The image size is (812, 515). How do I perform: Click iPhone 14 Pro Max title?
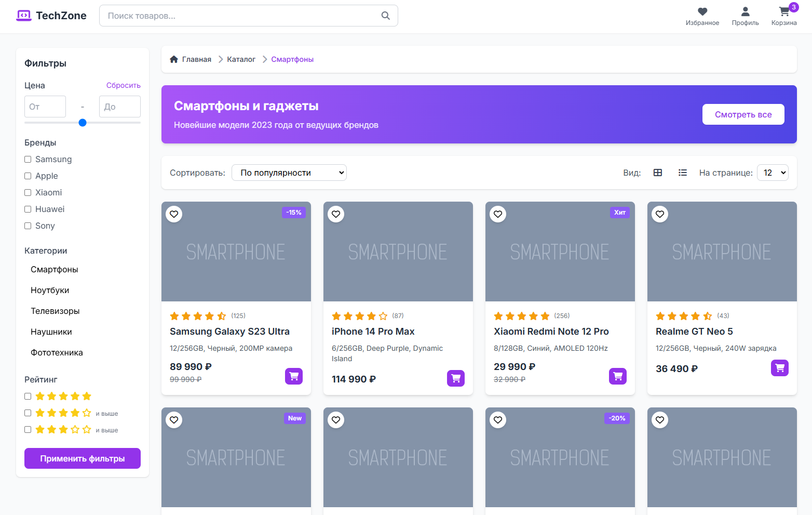pyautogui.click(x=373, y=332)
